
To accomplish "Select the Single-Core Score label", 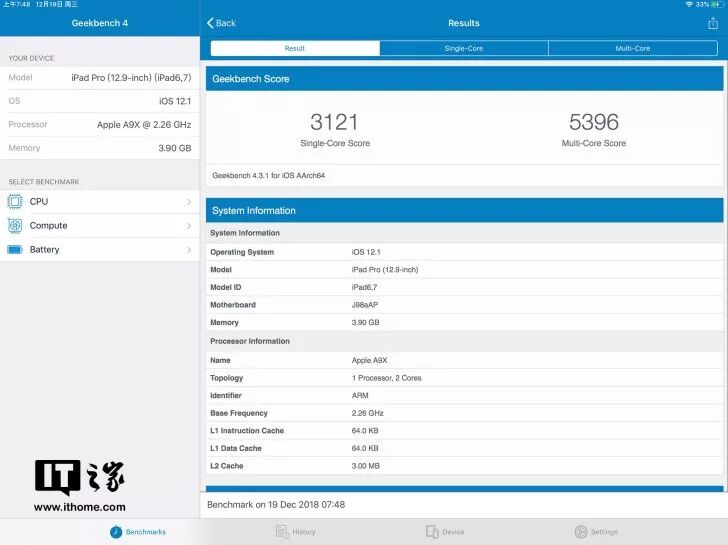I will point(335,143).
